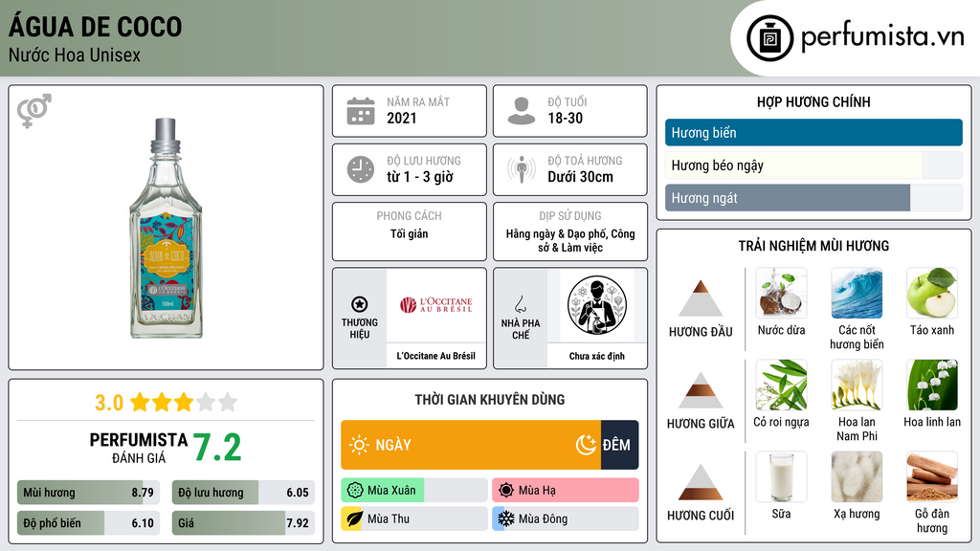Screen dimensions: 980x551
Task: Click the 'Chưa xác định' perfumer label
Action: tap(597, 356)
